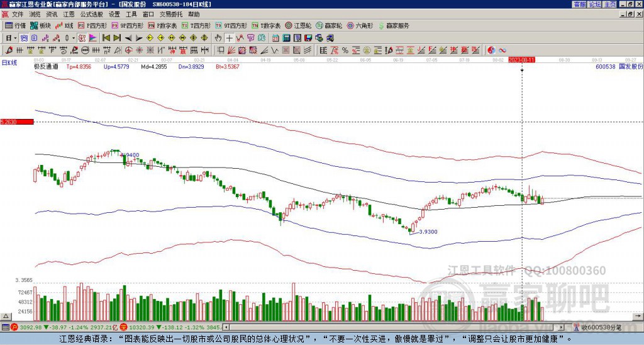
Task: Open the calculator icon
Action: coord(287,38)
